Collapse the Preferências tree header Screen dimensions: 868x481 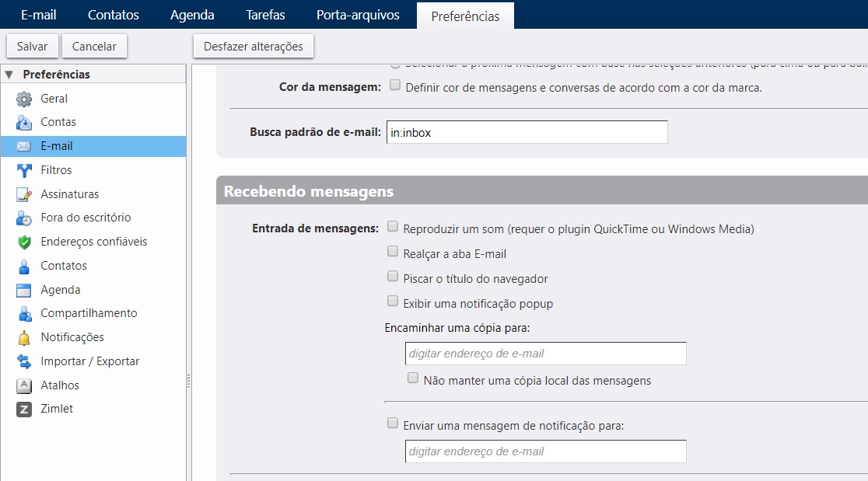tap(9, 75)
